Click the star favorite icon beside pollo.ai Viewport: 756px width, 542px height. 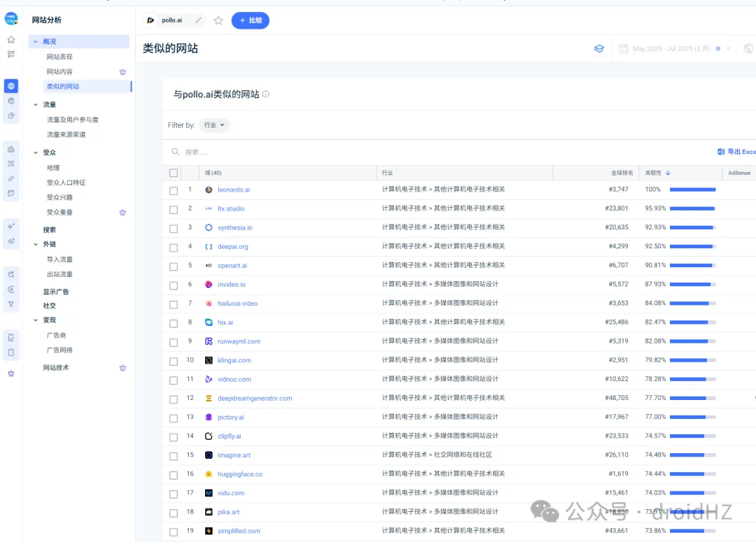point(218,21)
